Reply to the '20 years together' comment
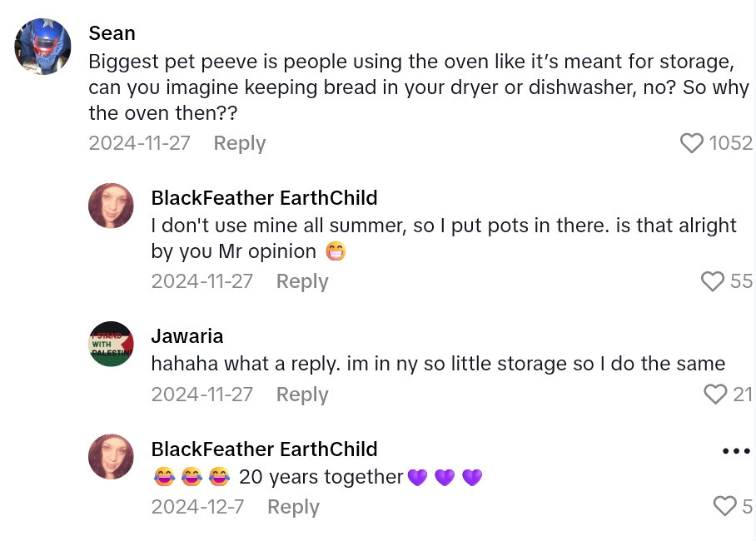Viewport: 756px width, 541px height. click(x=293, y=506)
